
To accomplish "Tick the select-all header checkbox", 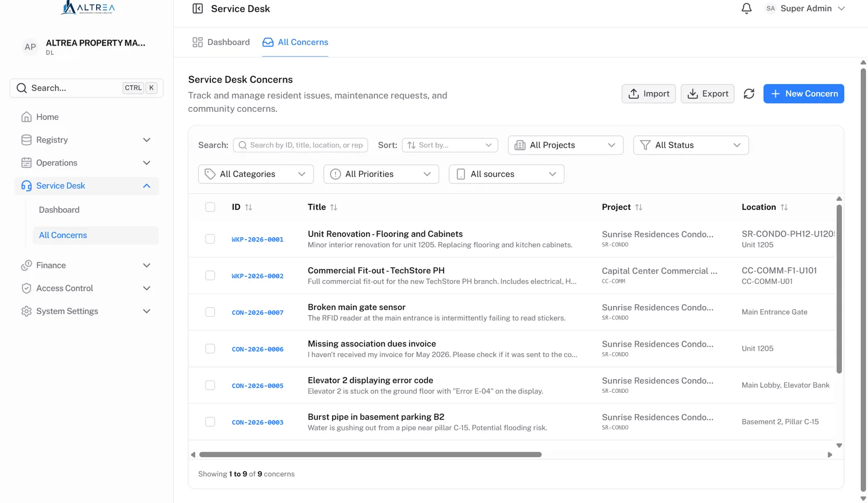I will click(210, 207).
